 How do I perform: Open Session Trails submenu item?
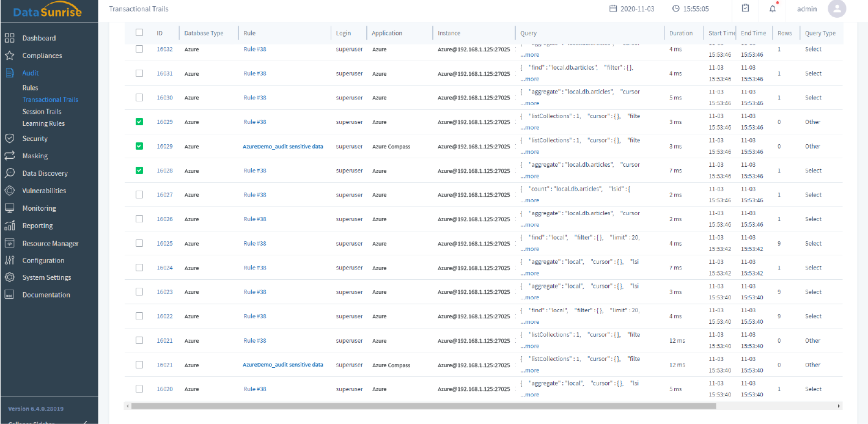[42, 111]
